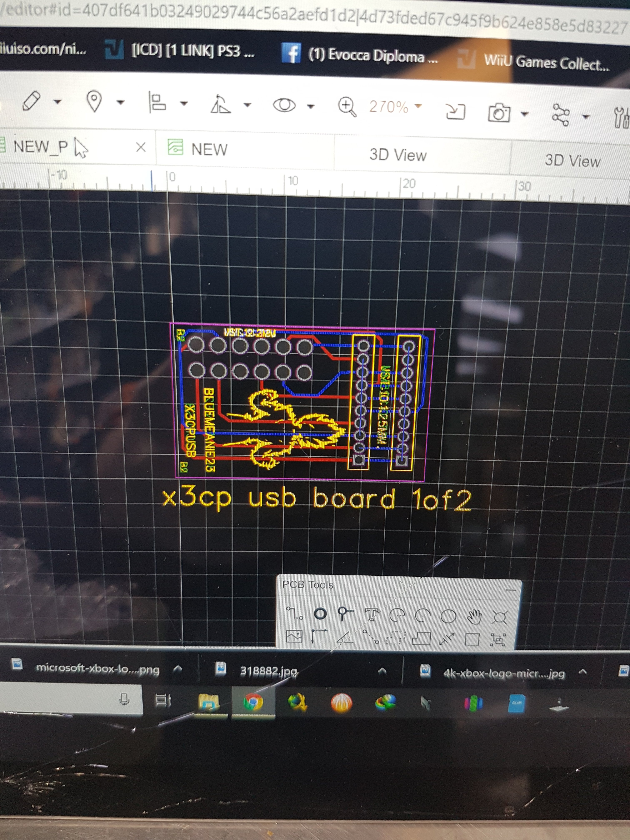
Task: Open the rightmost 3D View tab
Action: 573,161
